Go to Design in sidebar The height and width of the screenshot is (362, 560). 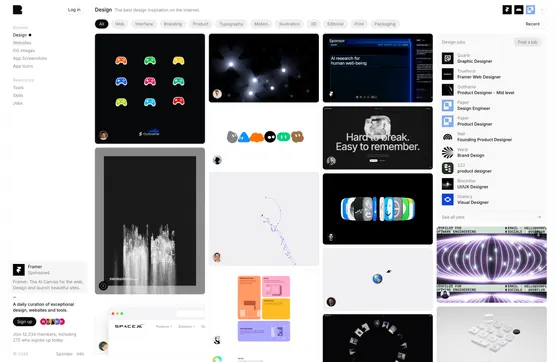[x=20, y=35]
